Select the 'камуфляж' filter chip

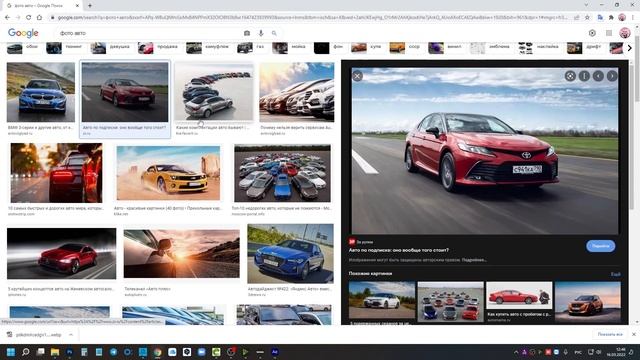pyautogui.click(x=208, y=48)
